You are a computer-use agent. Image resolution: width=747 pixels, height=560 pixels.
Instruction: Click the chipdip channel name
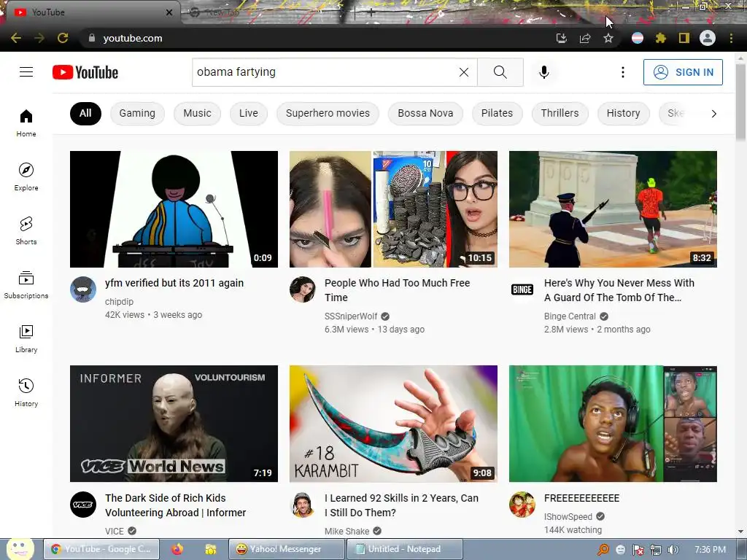point(119,302)
